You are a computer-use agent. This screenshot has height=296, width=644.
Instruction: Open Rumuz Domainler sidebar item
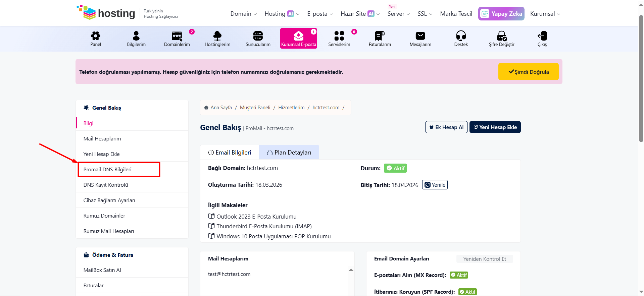point(132,216)
